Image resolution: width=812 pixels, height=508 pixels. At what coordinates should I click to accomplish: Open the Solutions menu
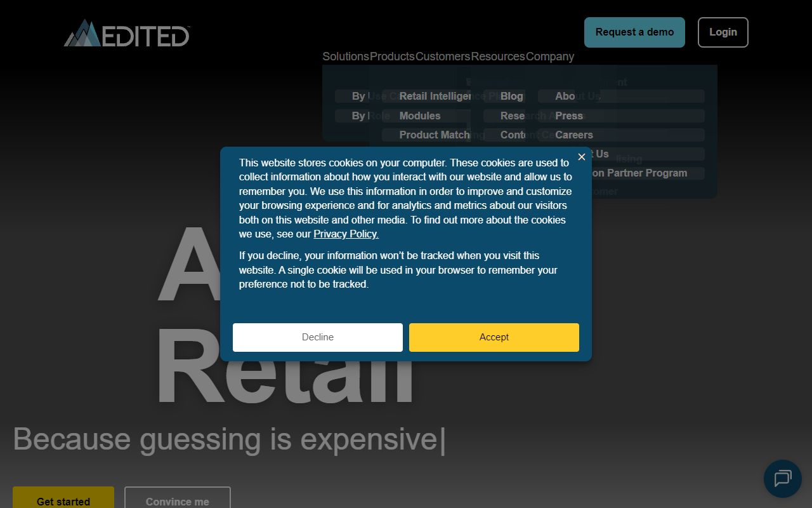pyautogui.click(x=346, y=57)
